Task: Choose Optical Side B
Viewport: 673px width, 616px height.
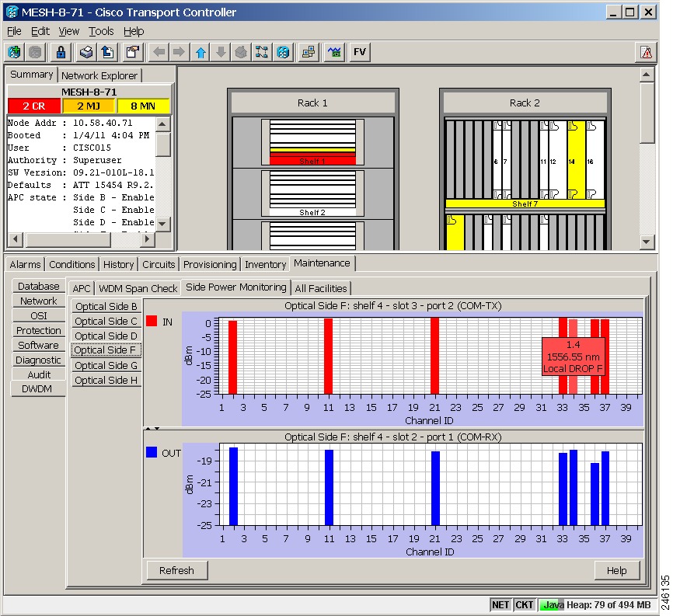Action: 106,306
